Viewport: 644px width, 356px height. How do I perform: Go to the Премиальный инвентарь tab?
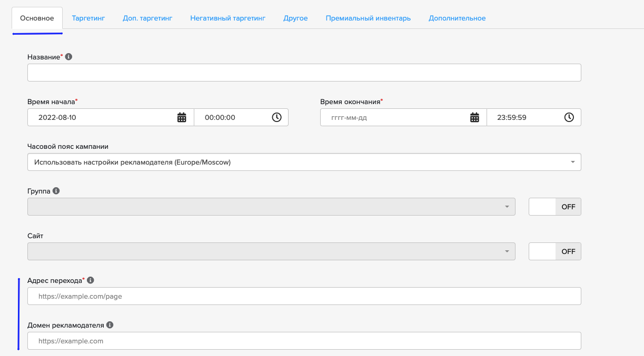pyautogui.click(x=368, y=18)
